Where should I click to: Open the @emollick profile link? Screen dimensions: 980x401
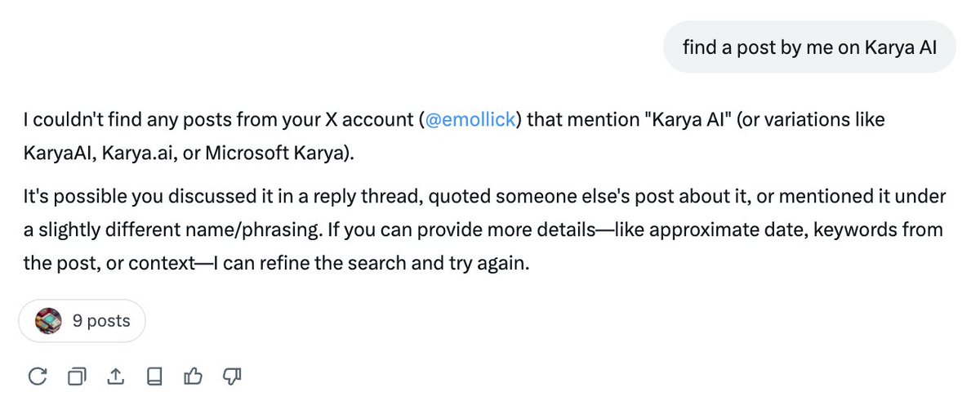(x=470, y=120)
